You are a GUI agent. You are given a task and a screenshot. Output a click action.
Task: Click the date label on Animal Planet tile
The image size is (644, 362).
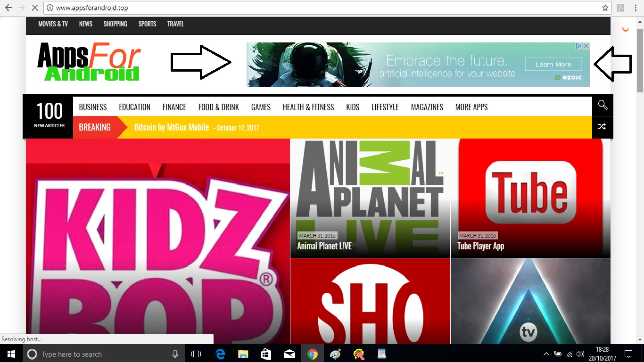point(317,235)
